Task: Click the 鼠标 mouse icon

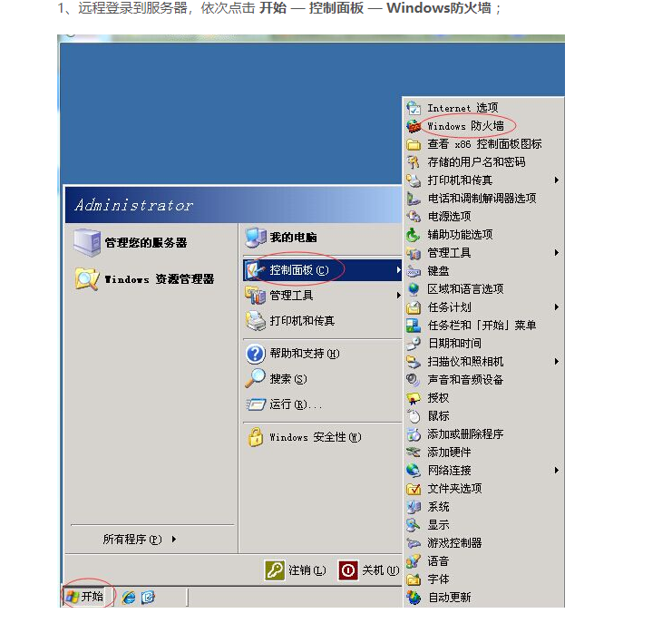Action: [x=414, y=416]
